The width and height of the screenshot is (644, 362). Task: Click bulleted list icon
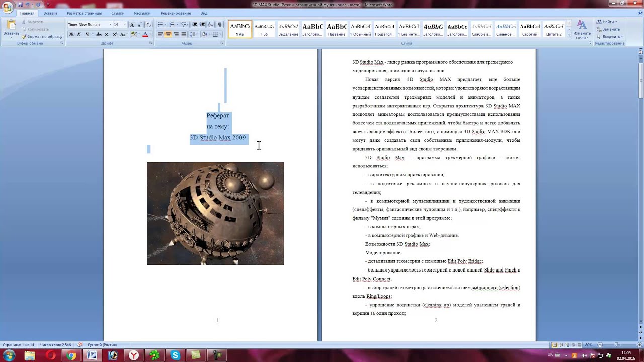pyautogui.click(x=160, y=24)
